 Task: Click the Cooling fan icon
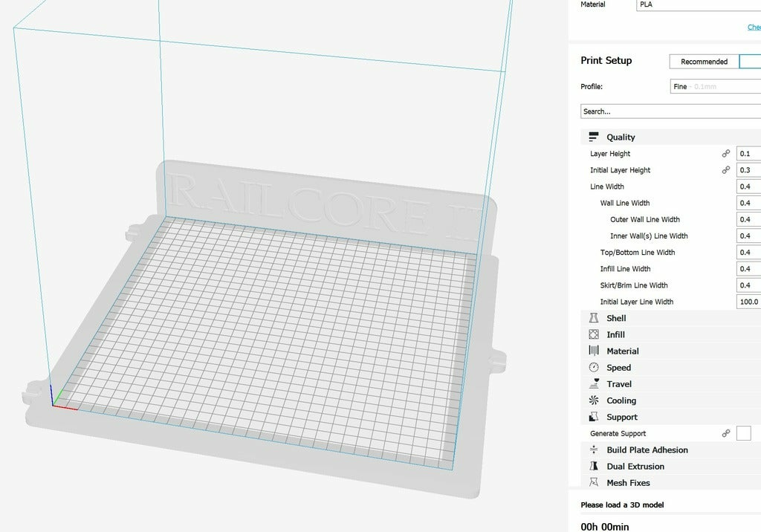[594, 400]
